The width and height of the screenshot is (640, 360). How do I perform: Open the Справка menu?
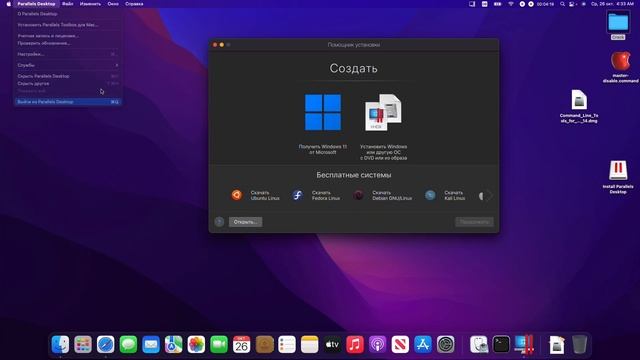[x=134, y=4]
